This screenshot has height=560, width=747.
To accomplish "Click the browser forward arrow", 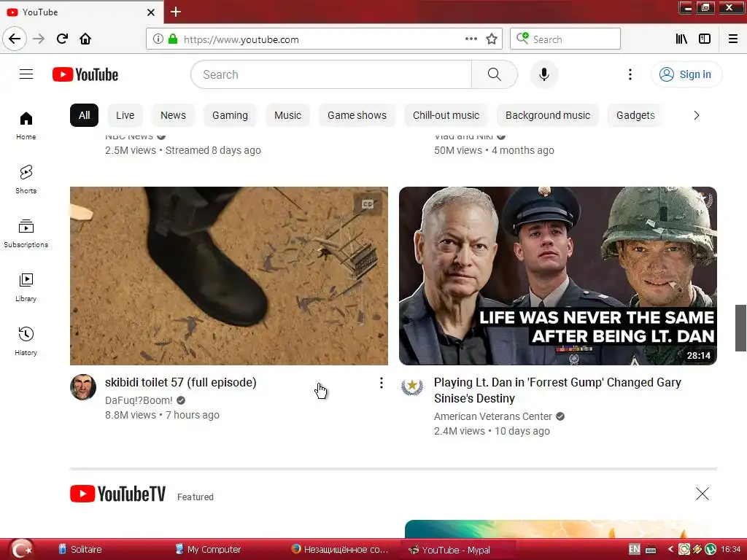I will [39, 39].
